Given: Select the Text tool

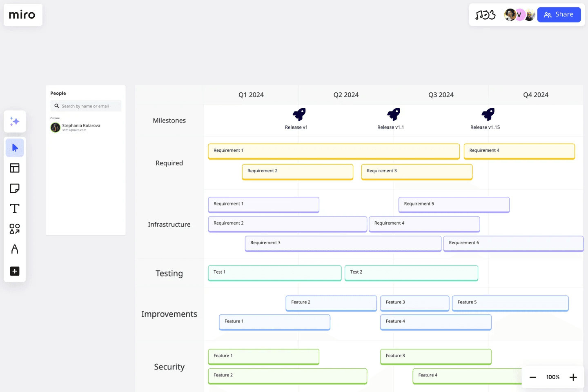Looking at the screenshot, I should (15, 209).
